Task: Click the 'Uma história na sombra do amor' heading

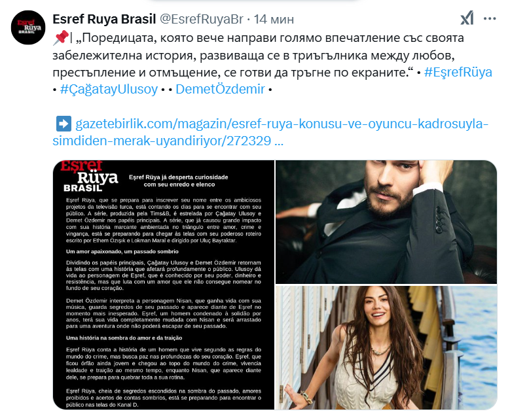Action: click(124, 338)
